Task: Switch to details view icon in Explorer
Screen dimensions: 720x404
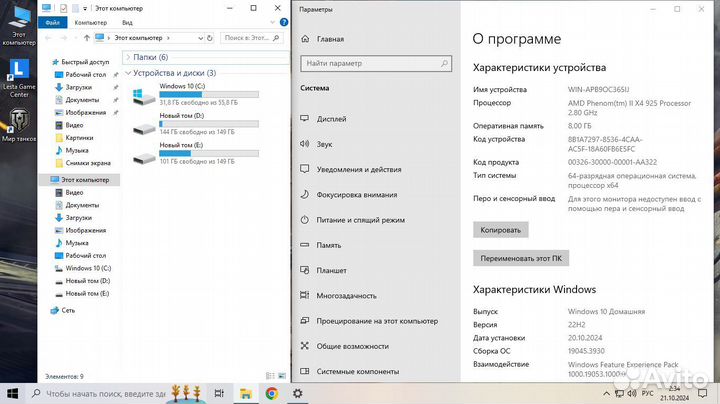Action: coord(270,376)
